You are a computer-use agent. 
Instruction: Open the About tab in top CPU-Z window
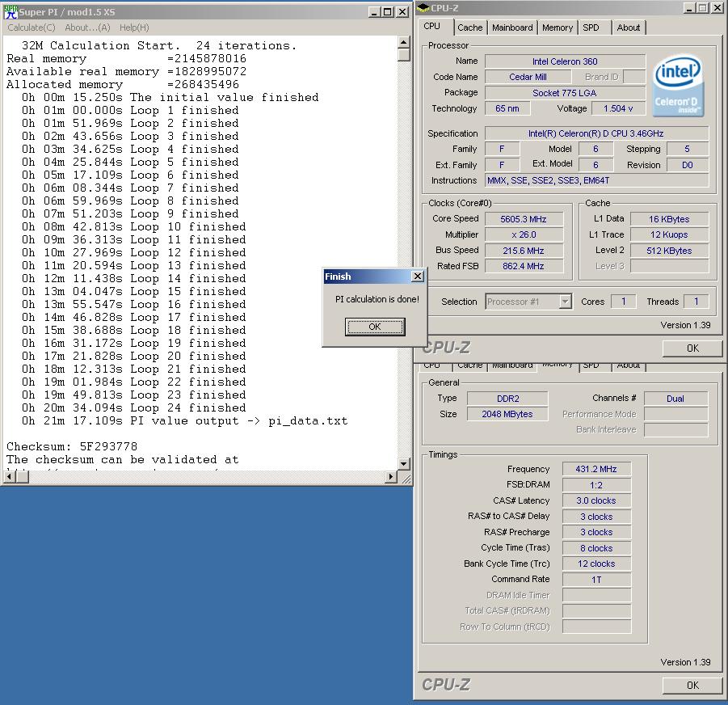click(x=628, y=27)
